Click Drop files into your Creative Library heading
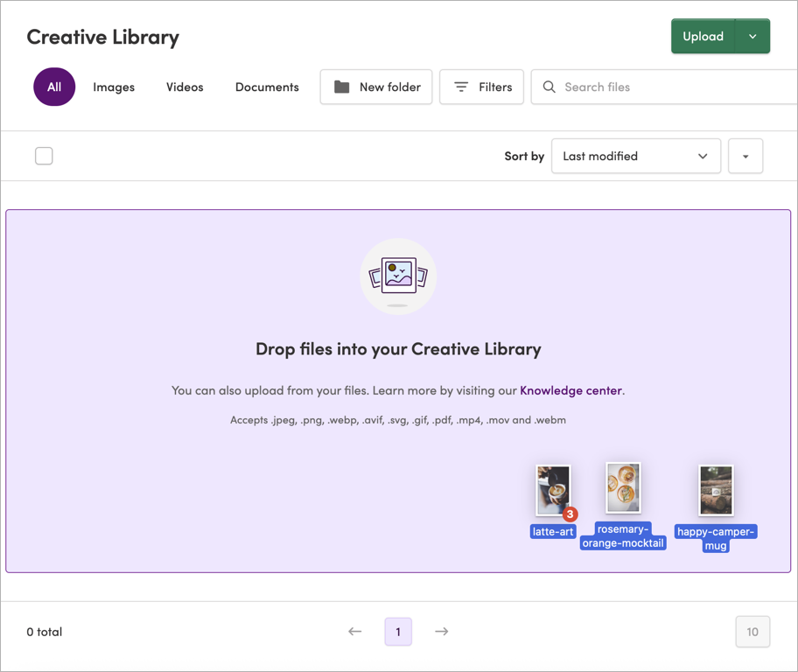This screenshot has width=798, height=672. (x=398, y=349)
